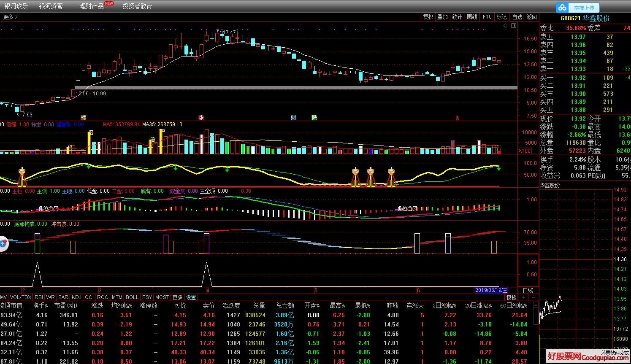This screenshot has width=631, height=364.
Task: Click the diamond marker icon above chart
Action: pyautogui.click(x=506, y=26)
